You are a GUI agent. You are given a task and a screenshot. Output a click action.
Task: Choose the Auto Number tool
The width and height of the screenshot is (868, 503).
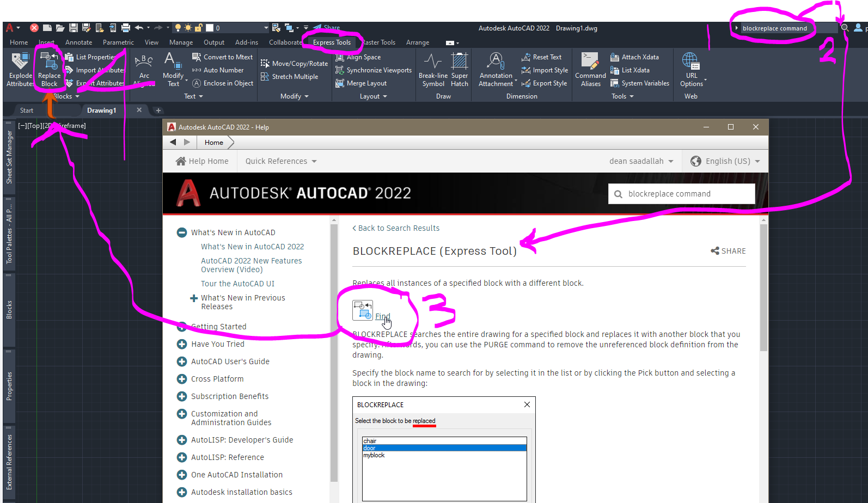(218, 70)
